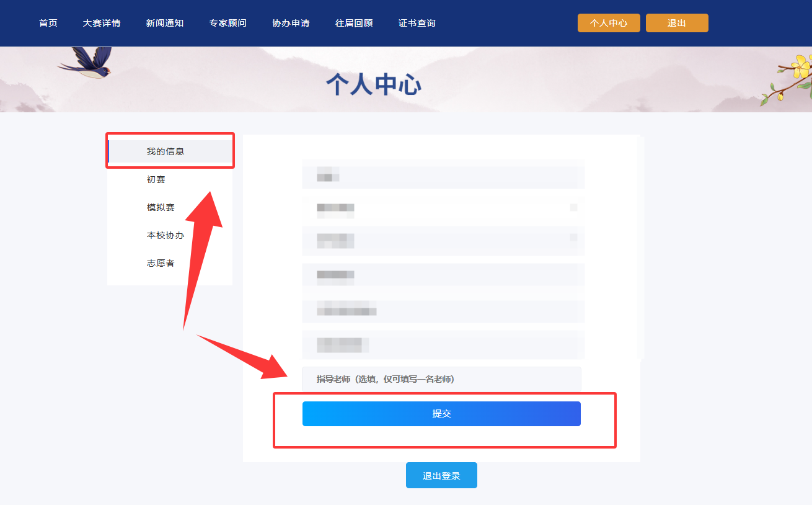Choose 本校协办 in the left sidebar

pos(165,235)
